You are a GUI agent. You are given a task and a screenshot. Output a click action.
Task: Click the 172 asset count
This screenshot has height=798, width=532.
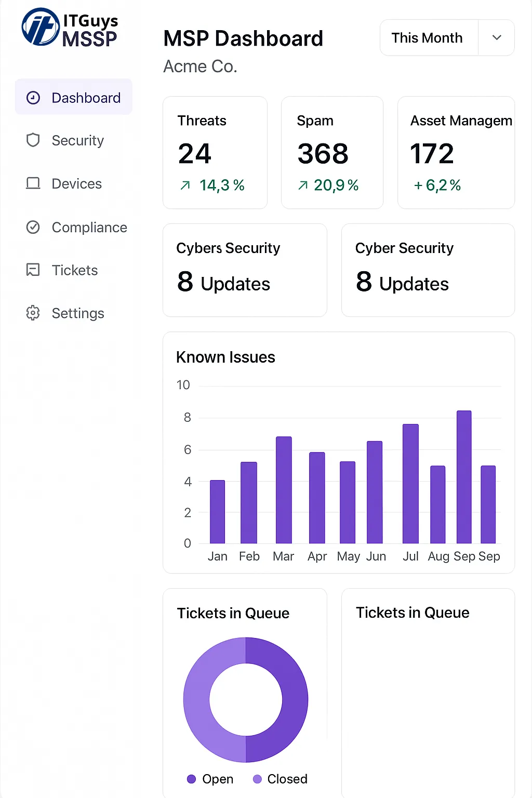(x=432, y=154)
